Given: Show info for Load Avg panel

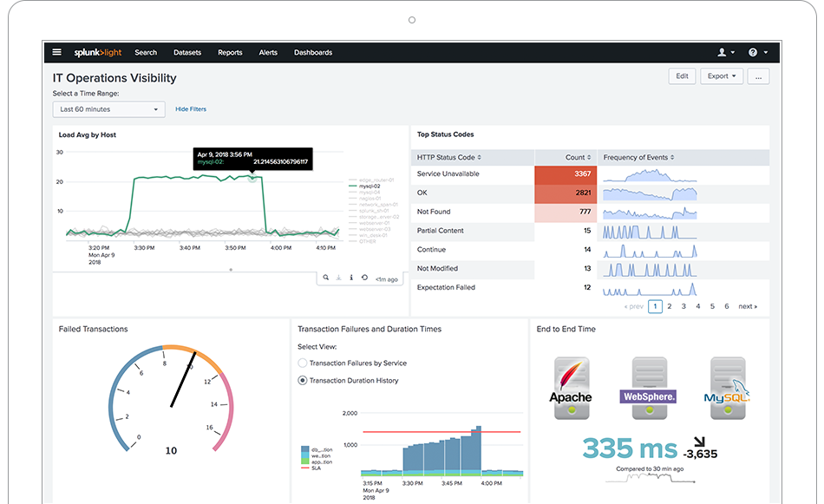Looking at the screenshot, I should tap(350, 278).
